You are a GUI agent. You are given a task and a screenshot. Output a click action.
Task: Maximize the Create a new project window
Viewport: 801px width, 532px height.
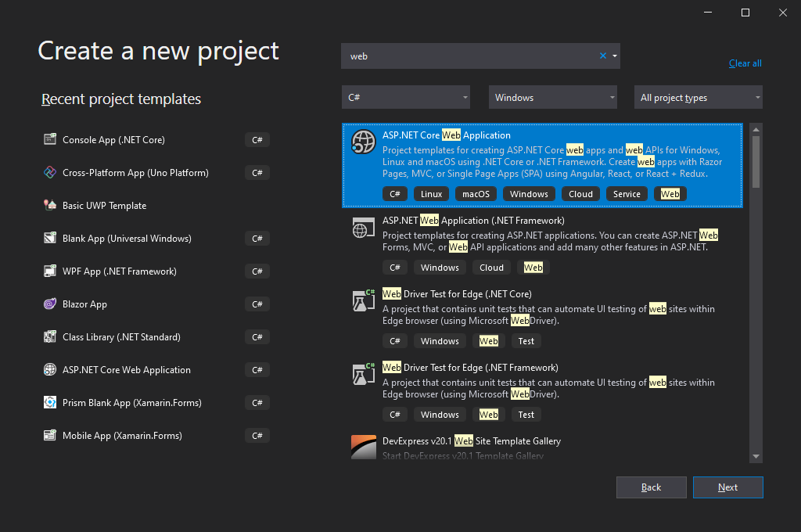coord(745,13)
